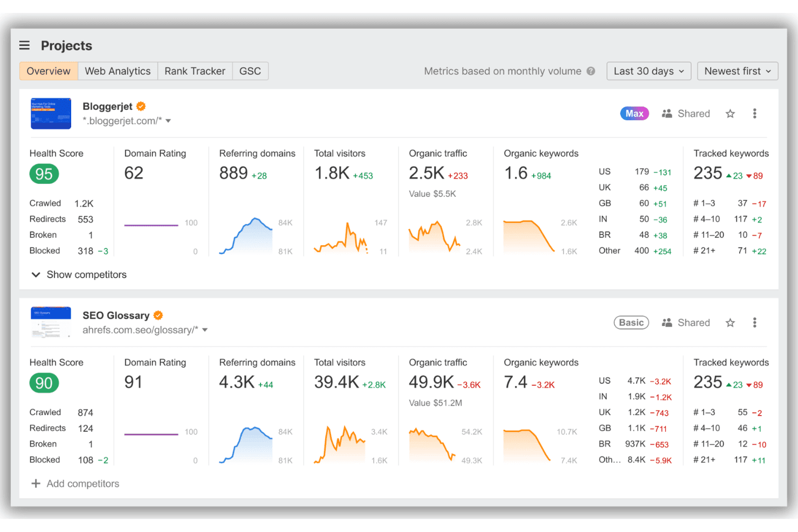Screen dimensions: 798x532
Task: Star the SEO Glossary project
Action: [x=730, y=323]
